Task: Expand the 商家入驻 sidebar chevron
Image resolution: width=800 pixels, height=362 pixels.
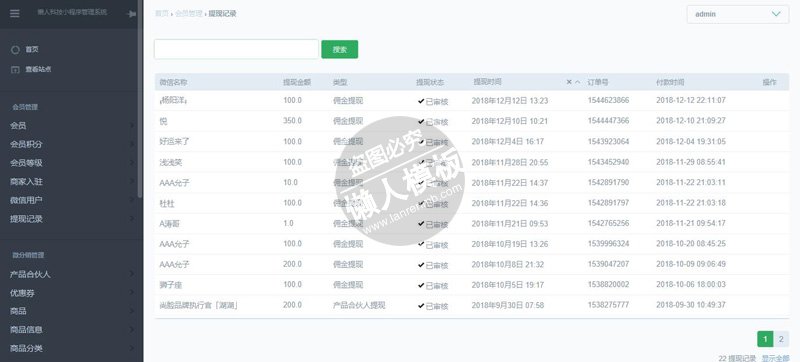Action: point(132,182)
